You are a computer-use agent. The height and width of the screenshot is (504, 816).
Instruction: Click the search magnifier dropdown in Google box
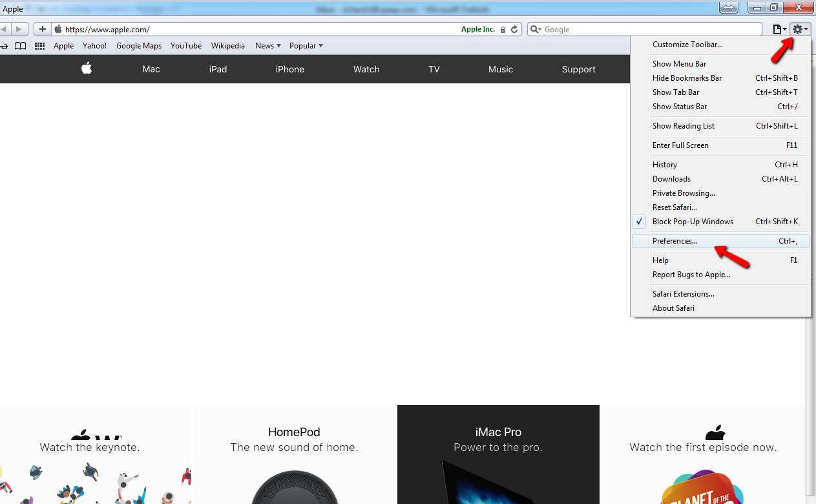coord(536,29)
